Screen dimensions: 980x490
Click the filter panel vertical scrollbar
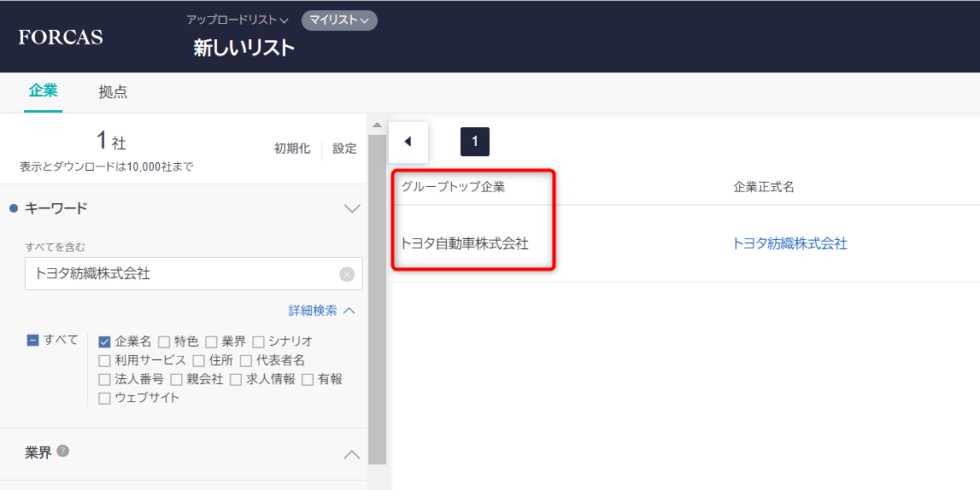pos(377,299)
